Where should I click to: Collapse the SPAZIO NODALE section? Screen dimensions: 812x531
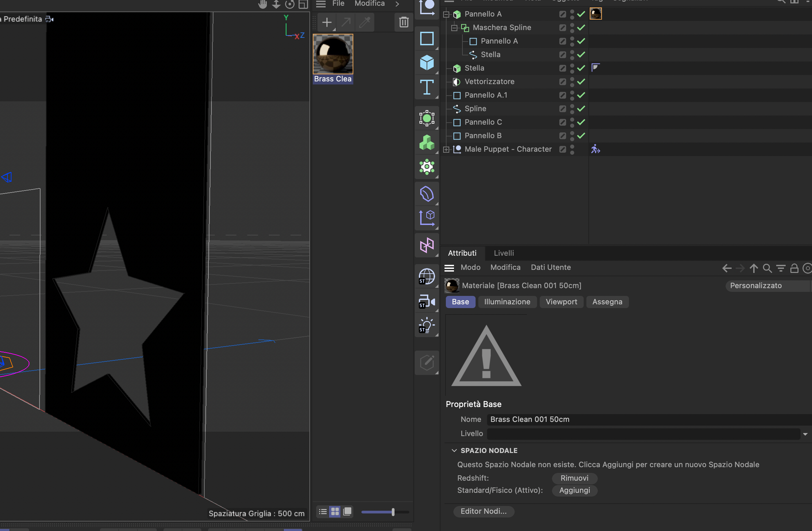click(x=454, y=451)
